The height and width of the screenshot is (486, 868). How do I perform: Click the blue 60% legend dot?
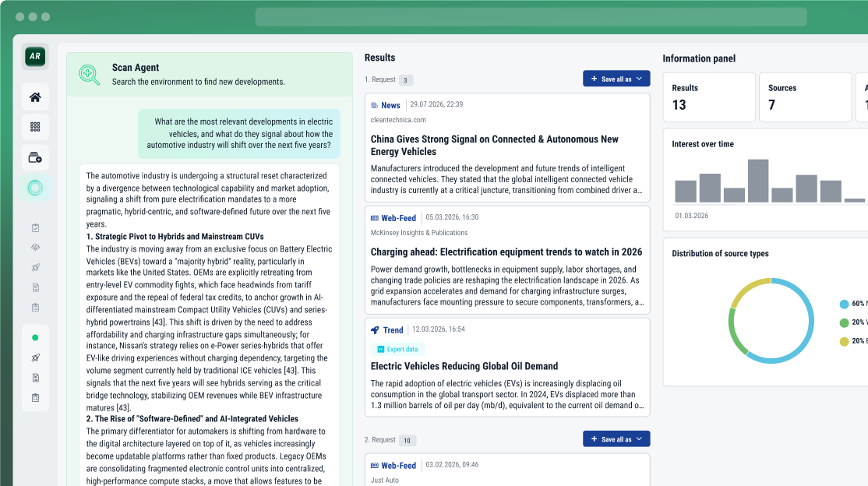click(844, 304)
